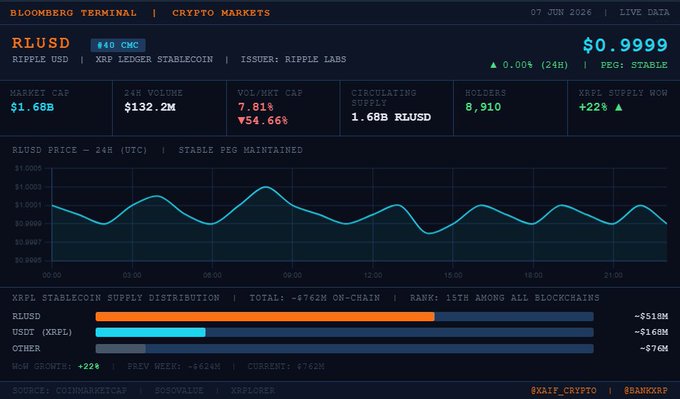Click the large orange RLUSD ticker heading
Viewport: 680px width, 399px height.
41,43
